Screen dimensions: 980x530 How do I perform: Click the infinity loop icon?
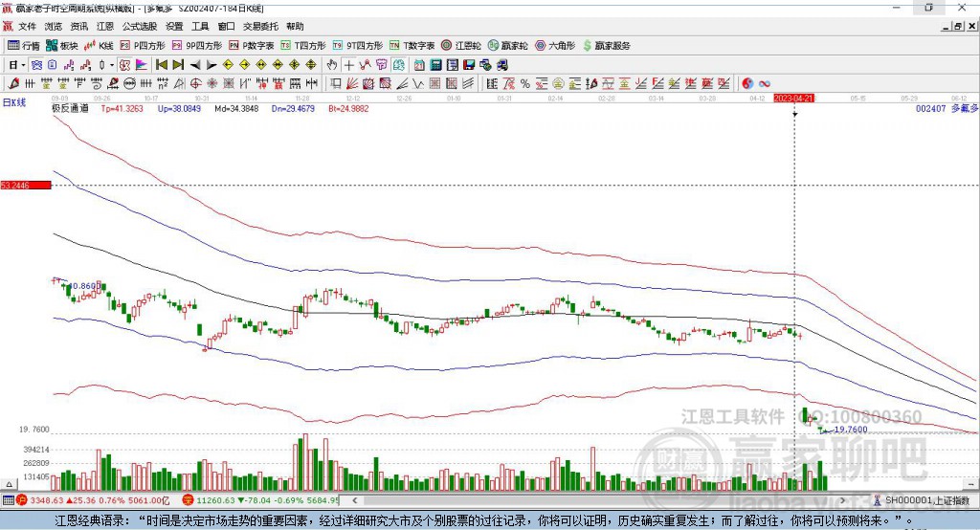tap(765, 84)
